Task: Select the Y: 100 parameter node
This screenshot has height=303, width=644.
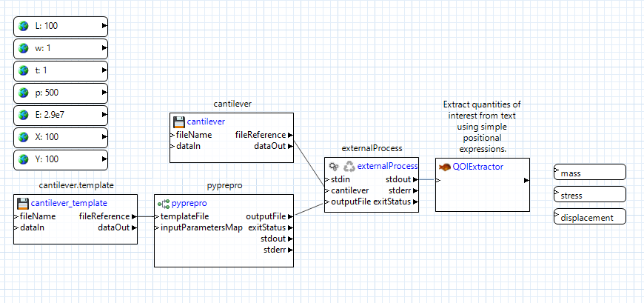Action: click(61, 159)
